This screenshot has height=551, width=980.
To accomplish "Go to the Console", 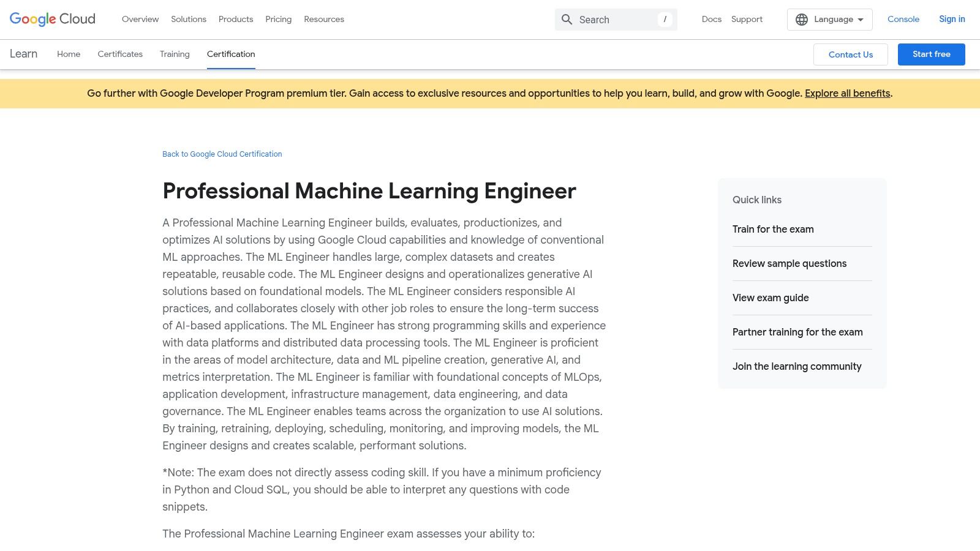I will coord(903,20).
